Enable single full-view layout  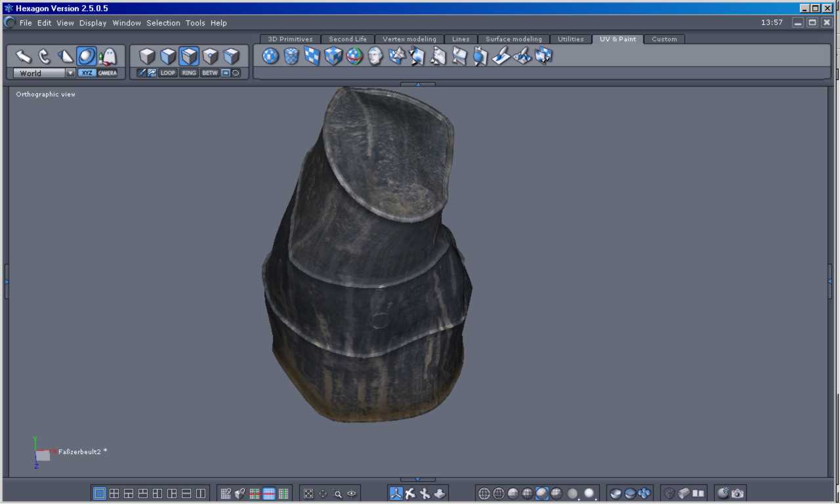(x=100, y=493)
